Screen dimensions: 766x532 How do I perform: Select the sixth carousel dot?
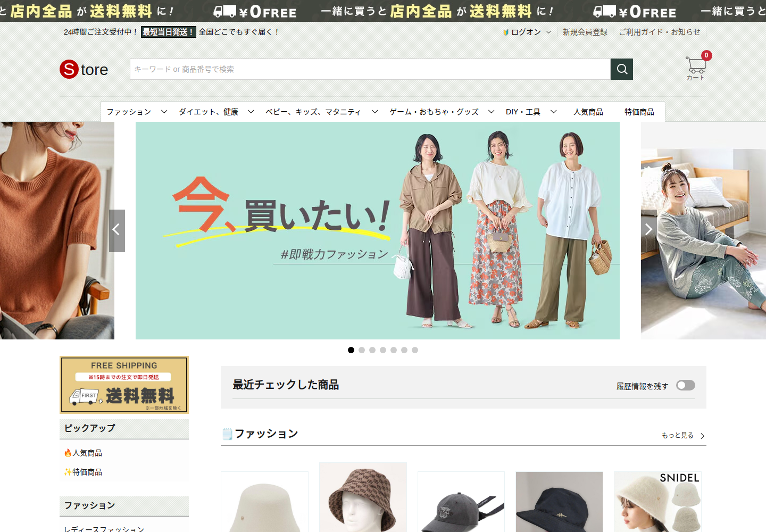coord(404,350)
